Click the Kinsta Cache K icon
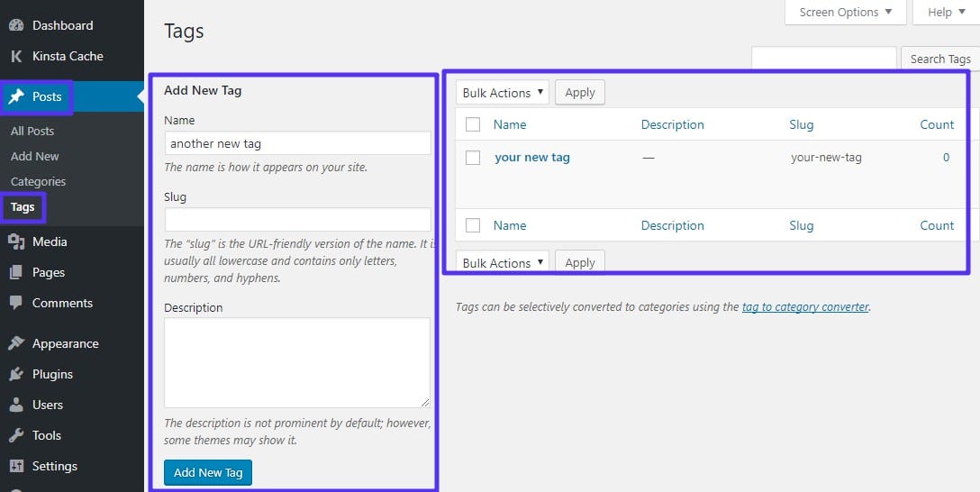This screenshot has height=492, width=980. pos(16,56)
